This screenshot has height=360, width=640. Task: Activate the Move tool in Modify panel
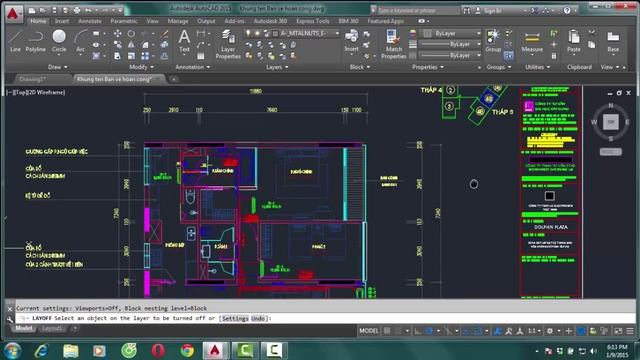point(118,33)
